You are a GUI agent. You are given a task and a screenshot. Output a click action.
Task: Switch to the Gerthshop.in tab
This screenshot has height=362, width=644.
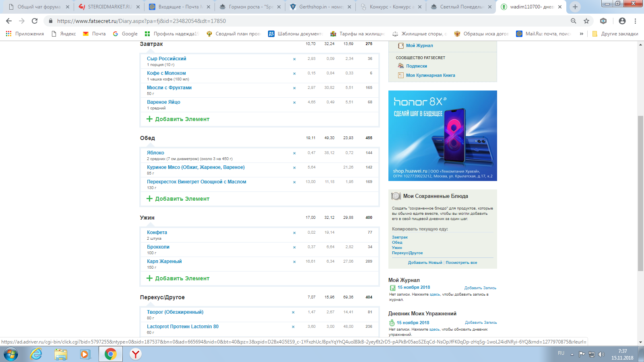pyautogui.click(x=320, y=7)
